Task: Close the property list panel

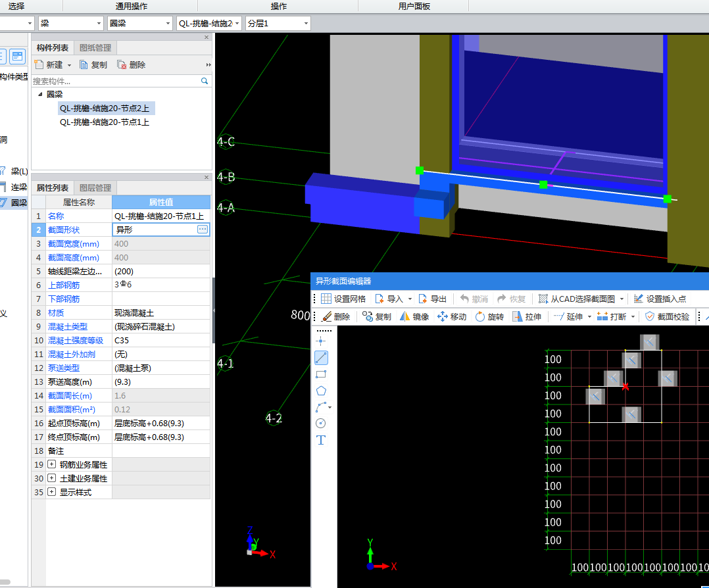Action: (207, 178)
